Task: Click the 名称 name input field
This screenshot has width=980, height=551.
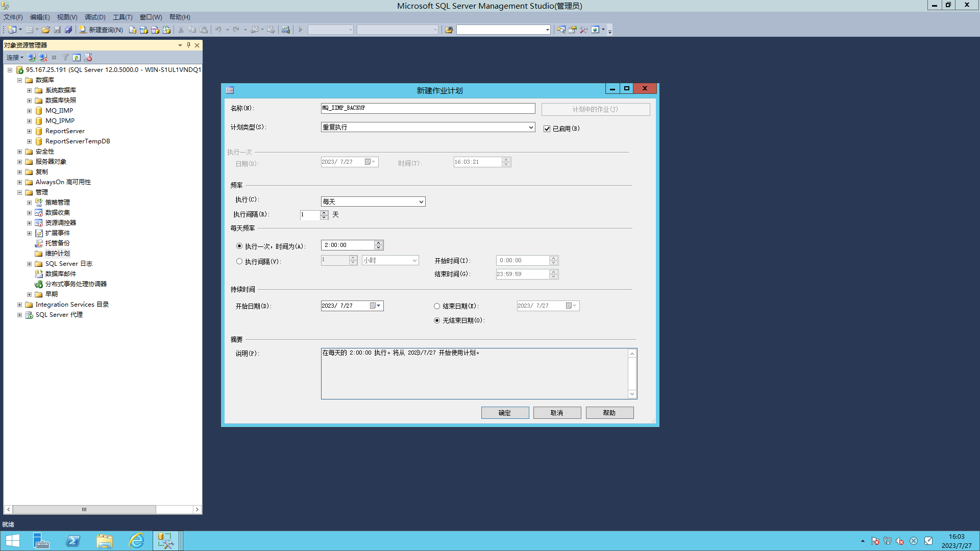Action: click(427, 108)
